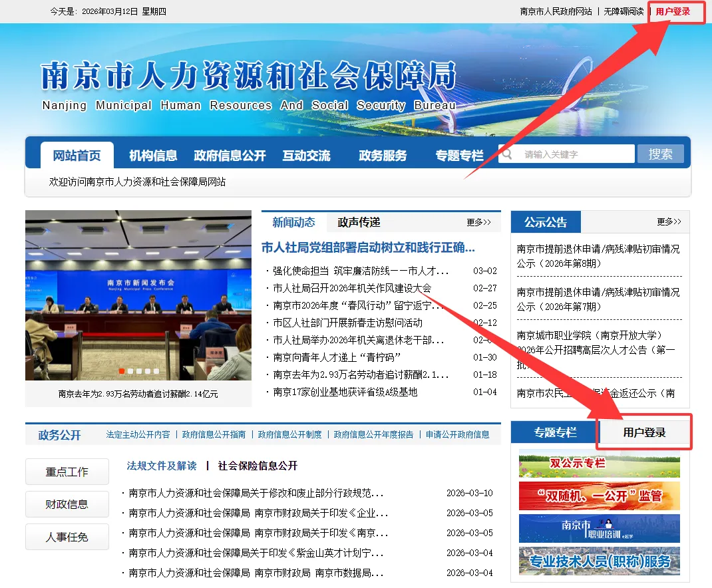The width and height of the screenshot is (712, 588).
Task: Open notice 提前退休申请 2026年第8期
Action: point(598,256)
